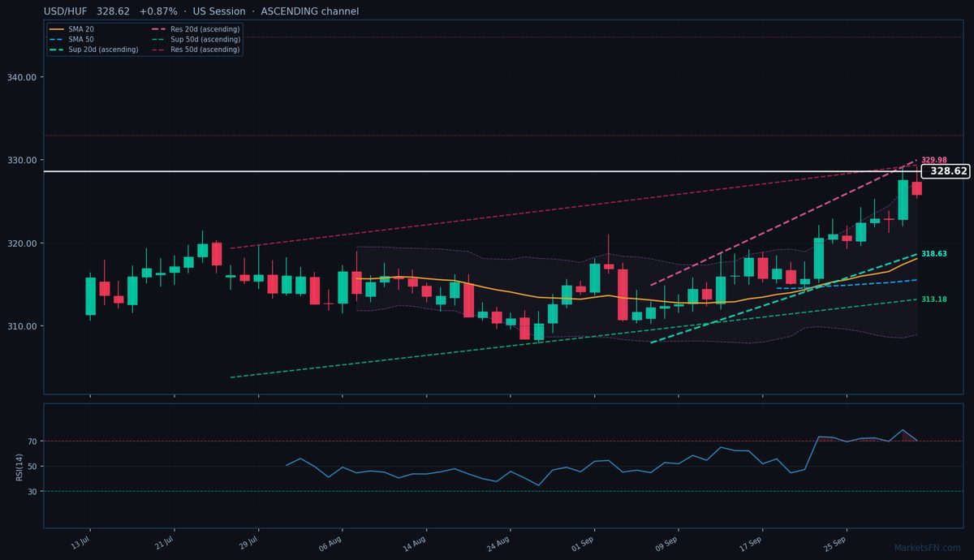
Task: Click the SMA 50 legend entry
Action: (x=71, y=39)
